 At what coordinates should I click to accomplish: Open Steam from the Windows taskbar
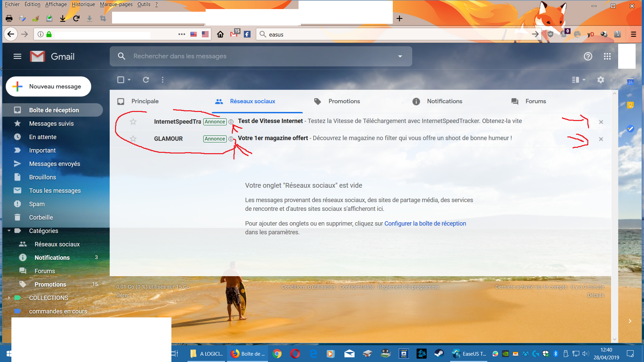(x=439, y=353)
